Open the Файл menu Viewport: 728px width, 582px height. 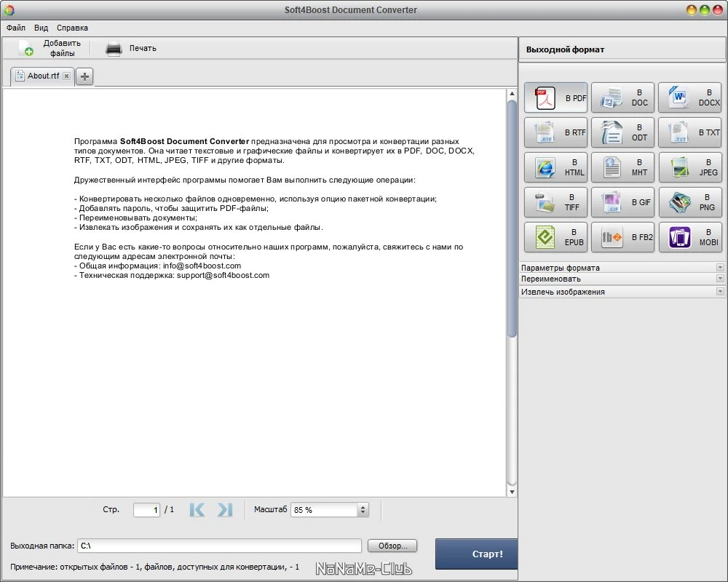(x=16, y=28)
